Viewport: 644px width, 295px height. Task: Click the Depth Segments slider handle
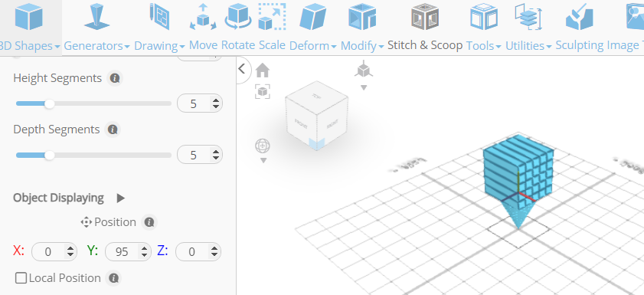pos(49,156)
